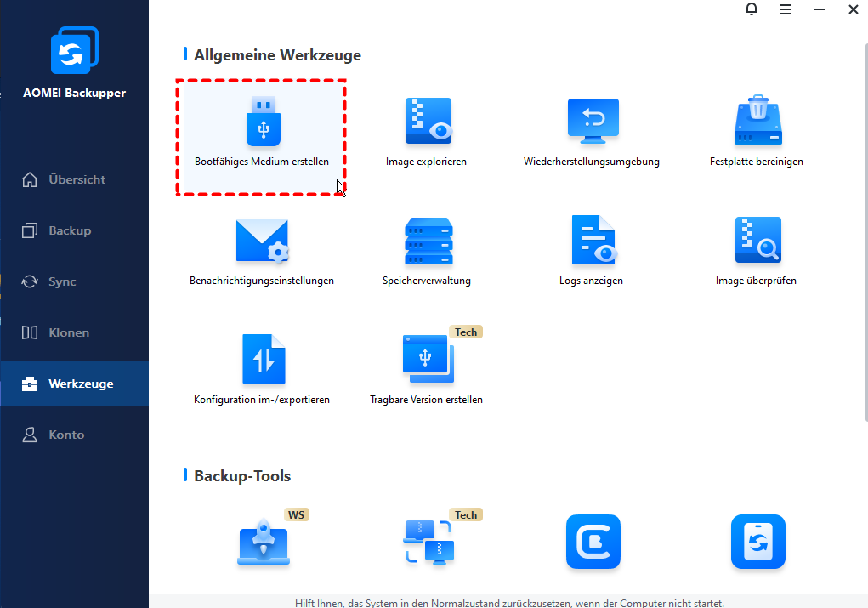Launch Wiederherstellungsumgebung monitor icon
The height and width of the screenshot is (608, 868).
click(x=593, y=122)
